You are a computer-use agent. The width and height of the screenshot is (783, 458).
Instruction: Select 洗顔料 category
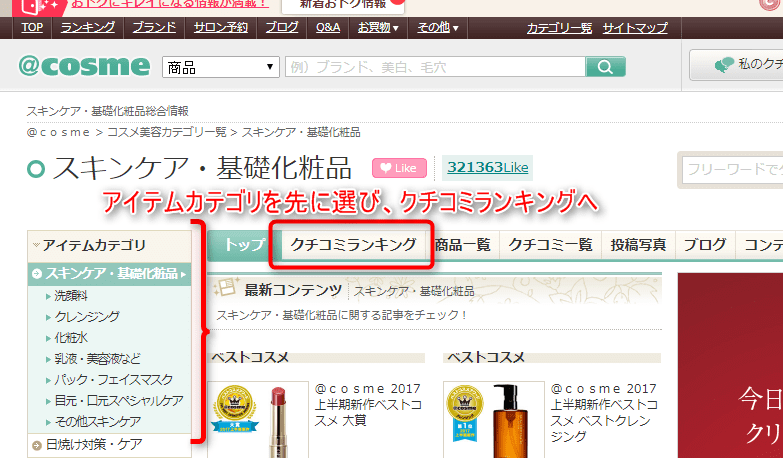71,296
